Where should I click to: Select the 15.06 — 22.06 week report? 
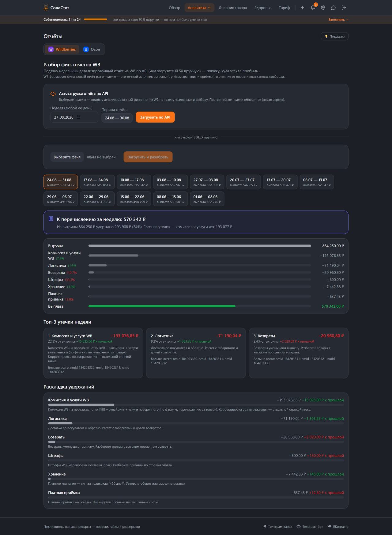click(134, 199)
